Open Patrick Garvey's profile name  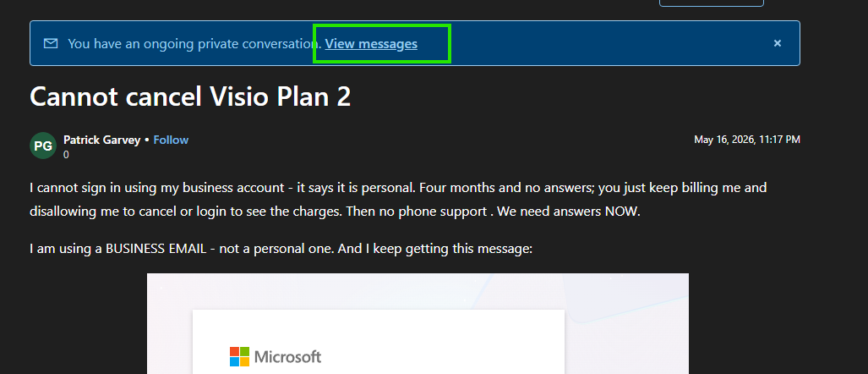tap(102, 140)
